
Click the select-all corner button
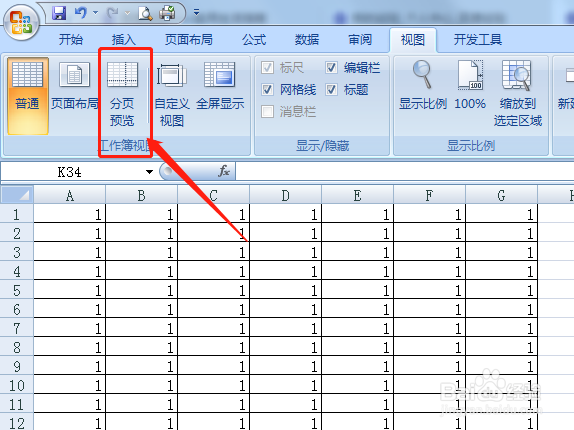[x=17, y=195]
